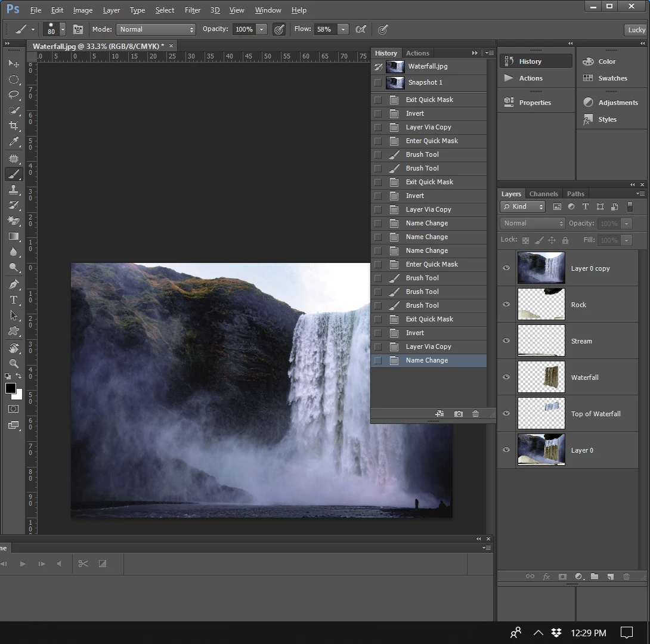The width and height of the screenshot is (650, 644).
Task: Set history brush source to Snapshot 1
Action: click(378, 82)
